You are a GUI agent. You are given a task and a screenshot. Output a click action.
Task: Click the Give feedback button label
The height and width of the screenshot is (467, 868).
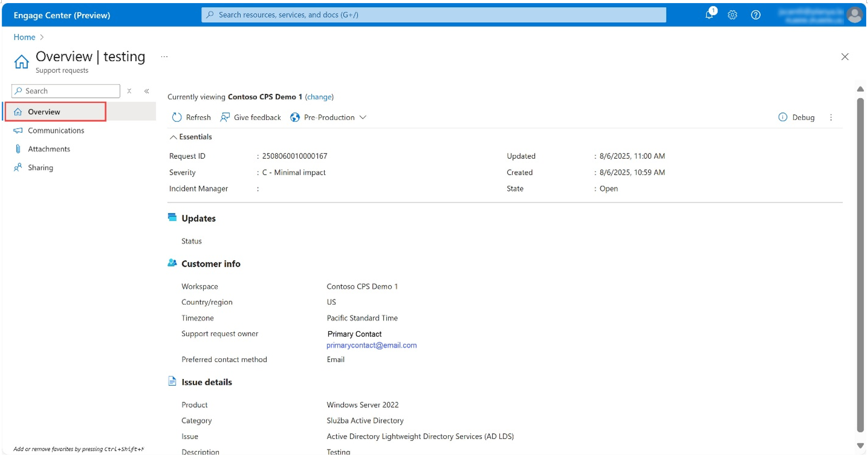(257, 117)
